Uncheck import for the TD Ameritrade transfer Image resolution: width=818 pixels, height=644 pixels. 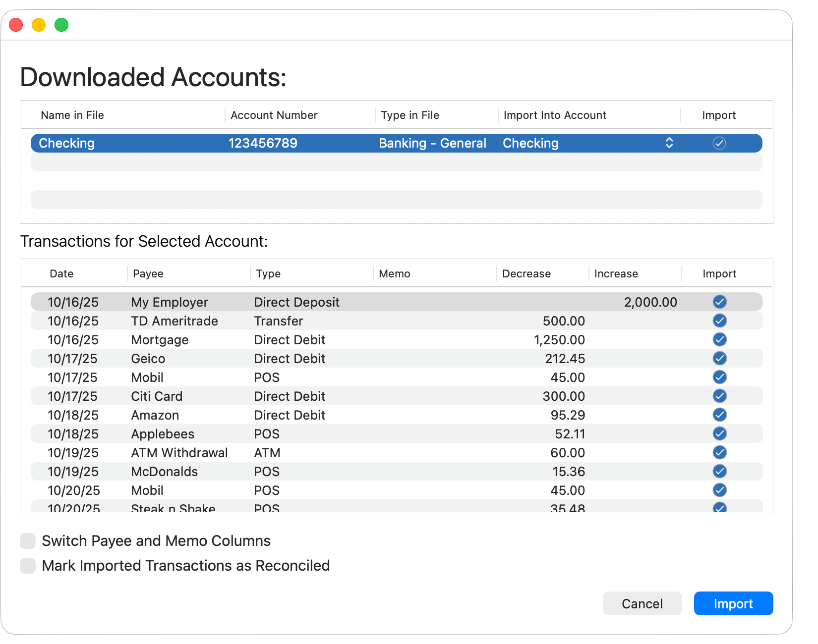pyautogui.click(x=719, y=321)
